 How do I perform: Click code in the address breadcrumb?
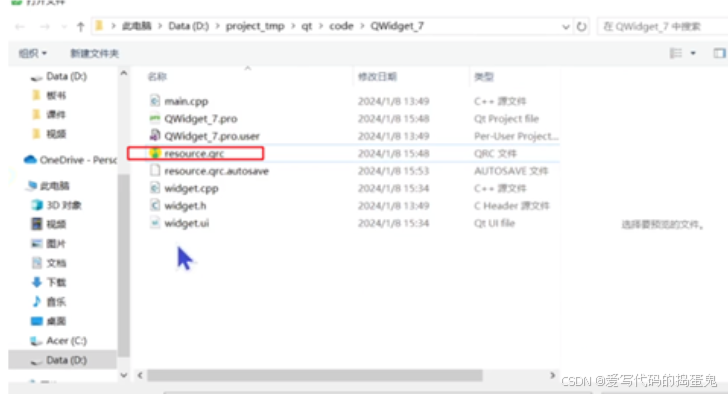point(341,26)
